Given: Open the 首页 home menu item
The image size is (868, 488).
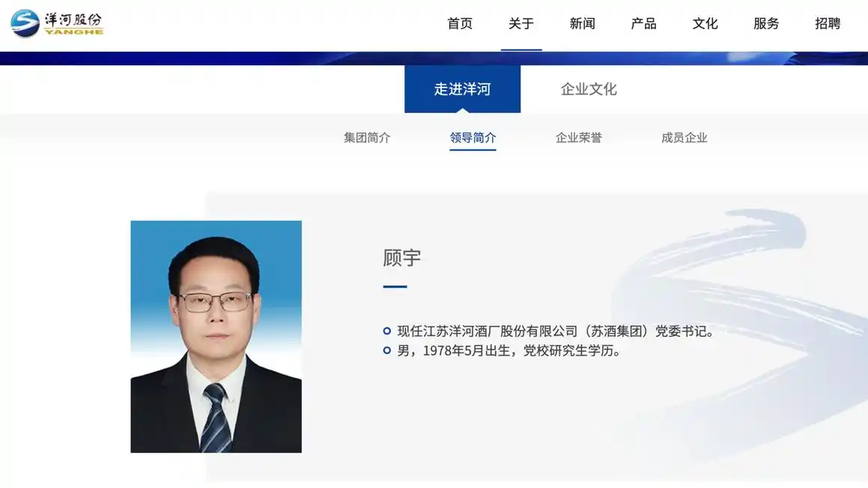Looking at the screenshot, I should tap(460, 23).
